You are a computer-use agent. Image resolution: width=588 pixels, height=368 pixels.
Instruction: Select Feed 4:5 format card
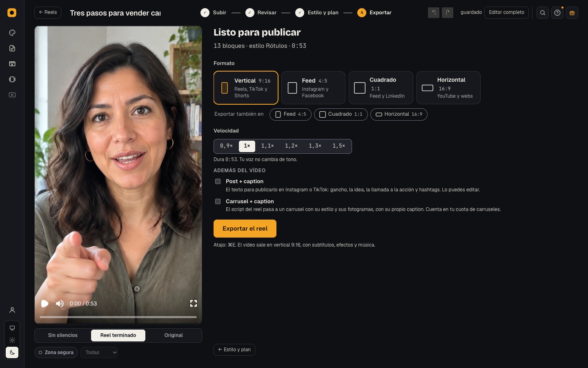pyautogui.click(x=313, y=88)
